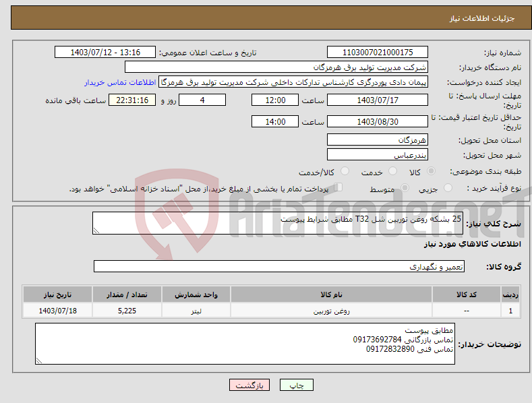Click the نام دستگاه خریدار label
This screenshot has width=532, height=403.
(490, 67)
